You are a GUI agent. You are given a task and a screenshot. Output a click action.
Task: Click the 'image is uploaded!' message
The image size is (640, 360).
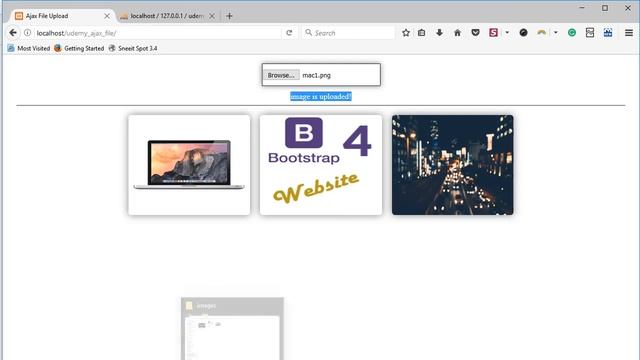click(x=321, y=96)
